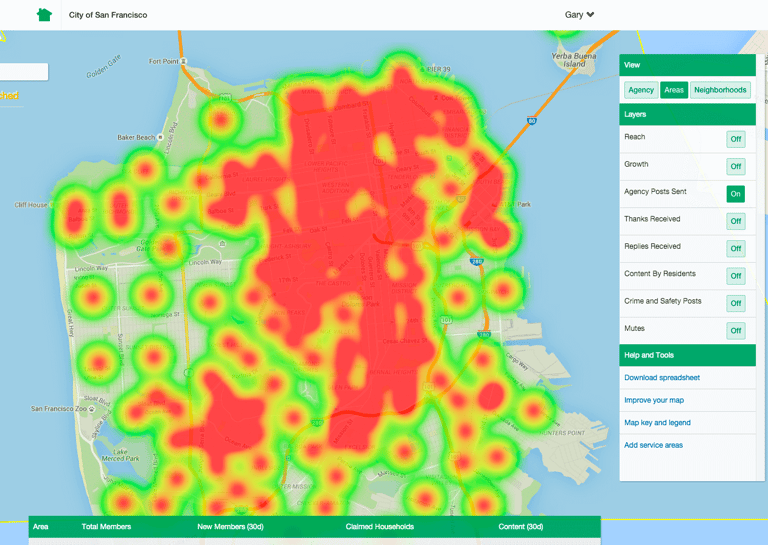Viewport: 768px width, 545px height.
Task: Turn on the Reach layer toggle
Action: coord(736,139)
